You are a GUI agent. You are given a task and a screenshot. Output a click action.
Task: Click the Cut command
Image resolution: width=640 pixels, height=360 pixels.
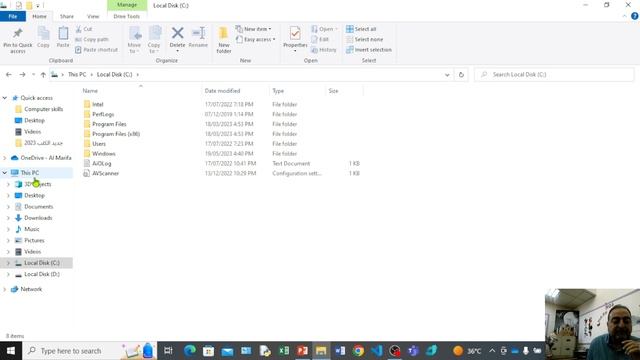tap(84, 29)
